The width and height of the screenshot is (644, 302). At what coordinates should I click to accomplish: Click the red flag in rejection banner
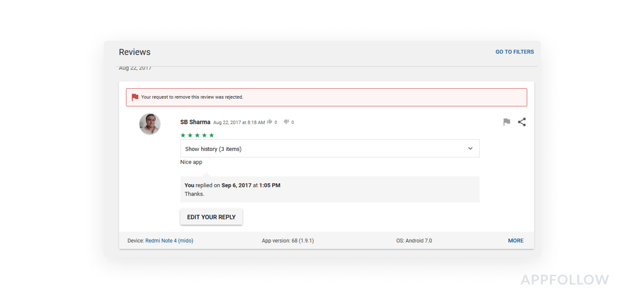[x=135, y=97]
